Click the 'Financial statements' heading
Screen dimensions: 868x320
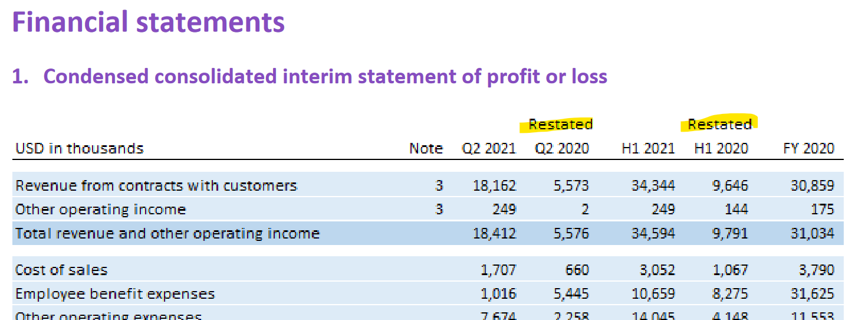click(x=148, y=22)
